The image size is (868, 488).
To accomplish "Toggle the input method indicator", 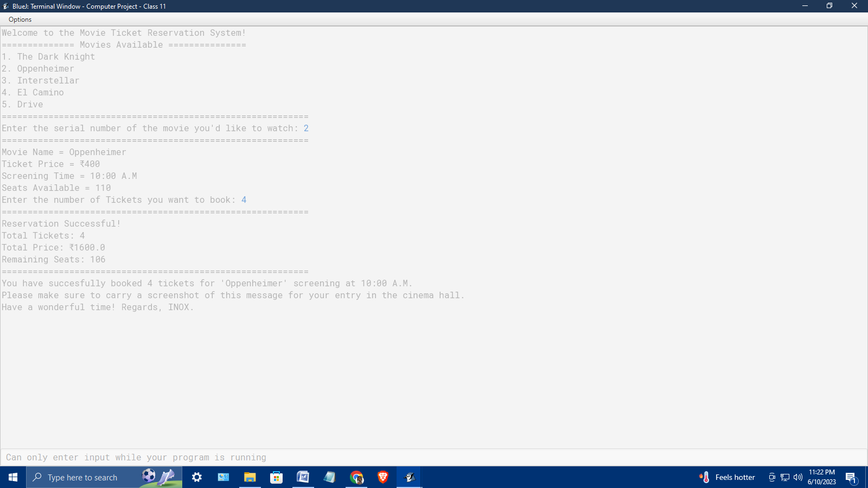I will [x=771, y=477].
